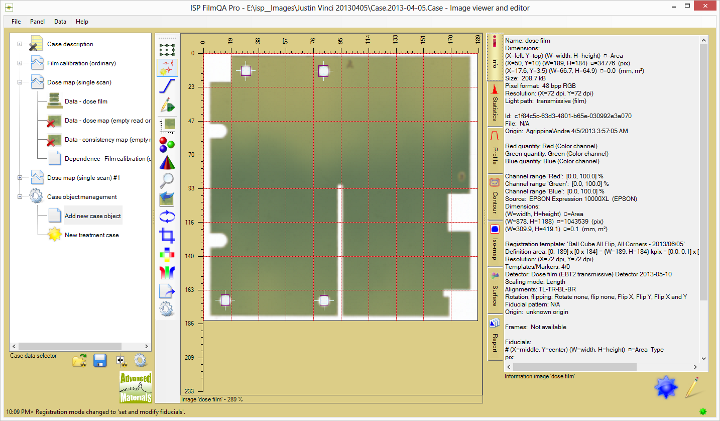Click the blue circular rotate arrows icon
The image size is (720, 421).
(x=167, y=217)
